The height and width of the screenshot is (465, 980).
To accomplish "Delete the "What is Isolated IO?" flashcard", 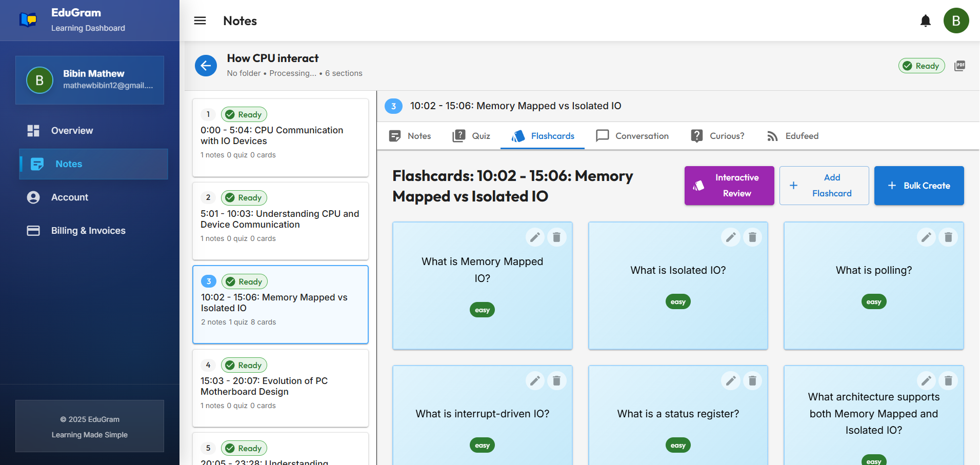I will pos(752,237).
